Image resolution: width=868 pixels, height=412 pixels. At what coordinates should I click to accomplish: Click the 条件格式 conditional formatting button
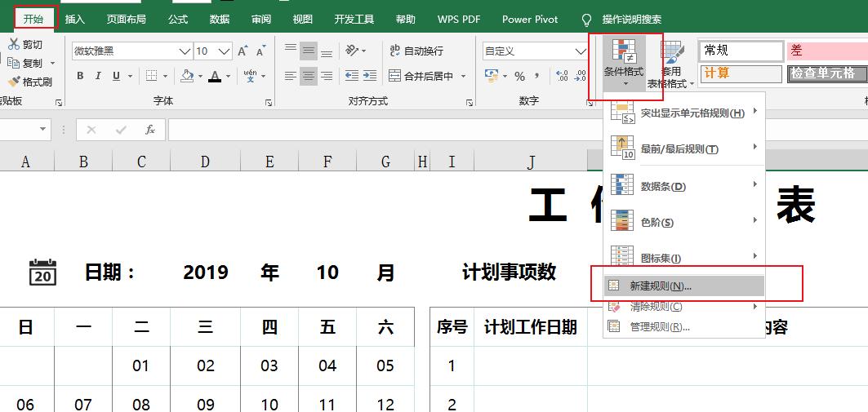click(x=624, y=63)
